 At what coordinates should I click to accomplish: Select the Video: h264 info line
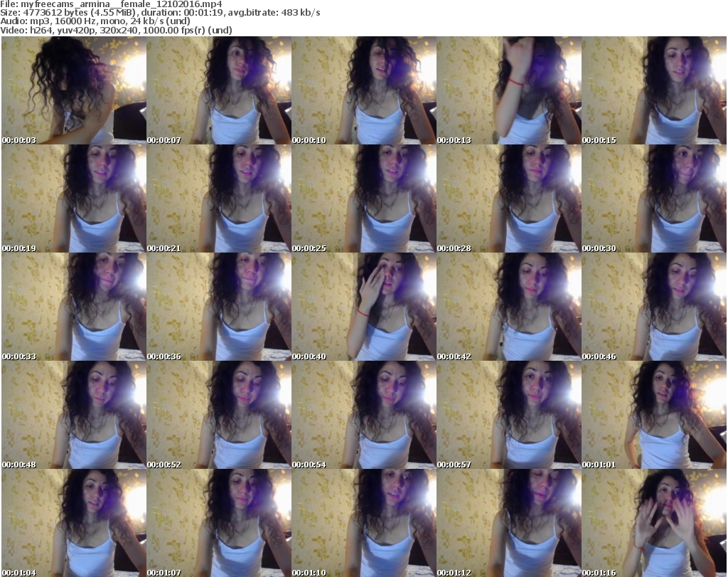click(116, 30)
